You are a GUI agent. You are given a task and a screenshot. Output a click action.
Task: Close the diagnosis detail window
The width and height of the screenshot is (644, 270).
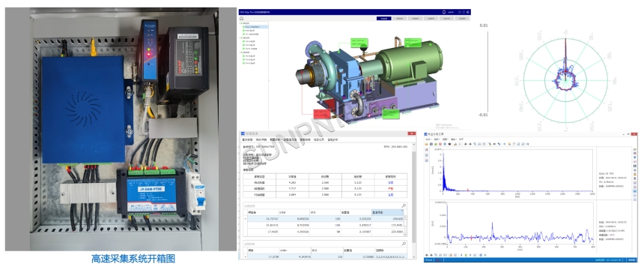pyautogui.click(x=411, y=133)
